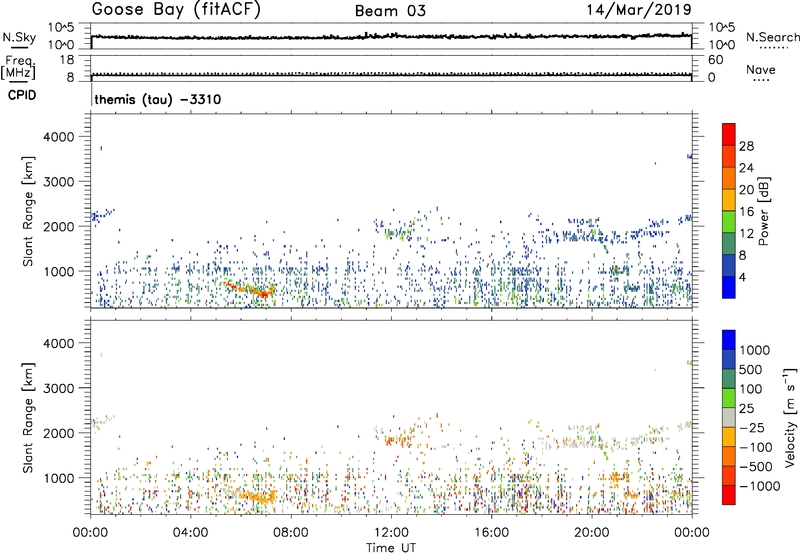Click the green 12–16 dB segment of the Power colorbar
Image resolution: width=800 pixels, height=554 pixels.
point(729,222)
